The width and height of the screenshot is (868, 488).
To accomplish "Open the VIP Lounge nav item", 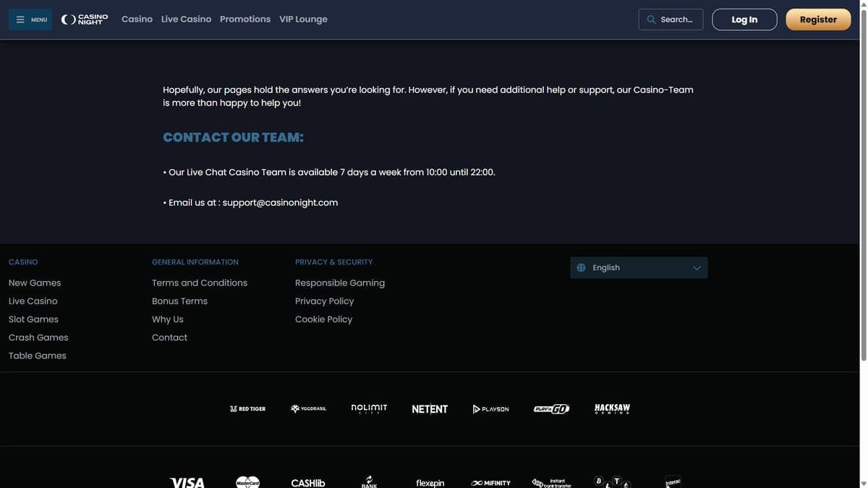I will click(303, 20).
